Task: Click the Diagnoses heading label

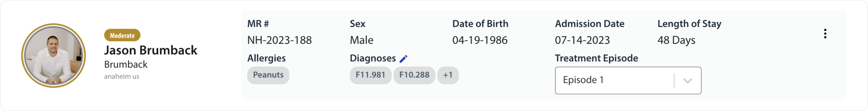Action: click(373, 58)
